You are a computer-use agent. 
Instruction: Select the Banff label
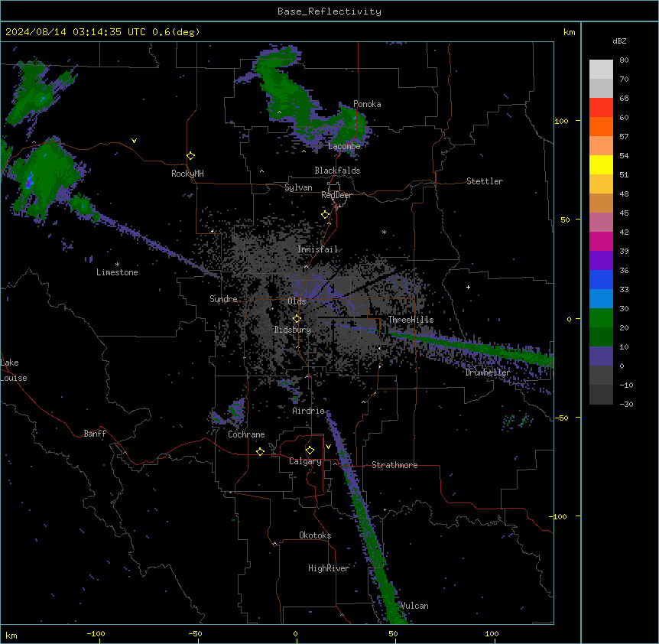click(95, 434)
